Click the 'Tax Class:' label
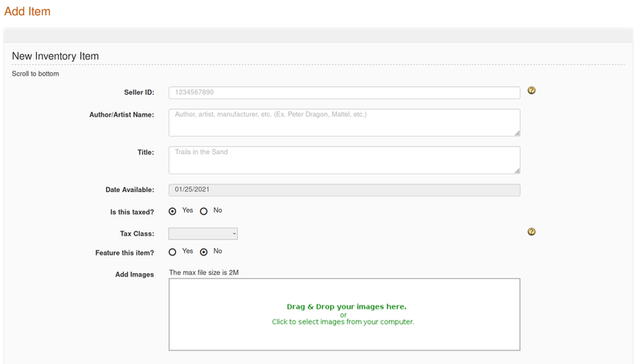Viewport: 643px width, 364px height. coord(137,234)
